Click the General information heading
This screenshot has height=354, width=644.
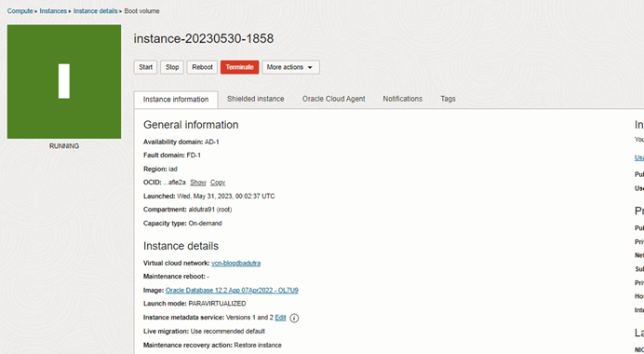191,125
